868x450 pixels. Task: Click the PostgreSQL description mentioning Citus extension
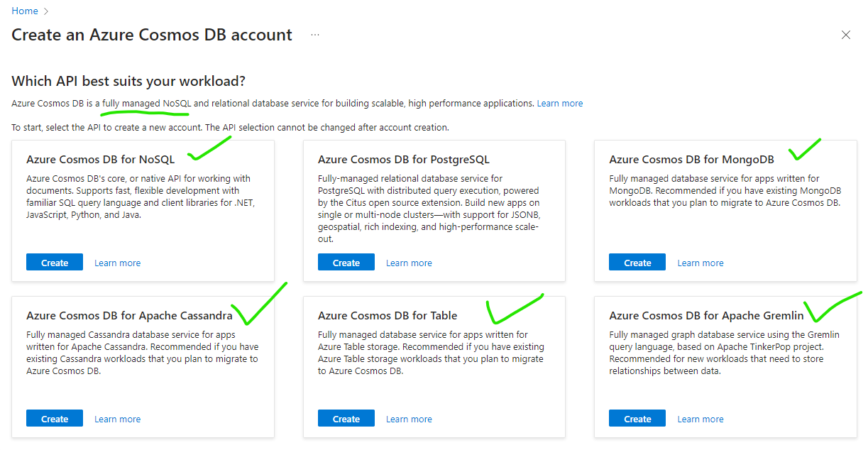point(430,209)
